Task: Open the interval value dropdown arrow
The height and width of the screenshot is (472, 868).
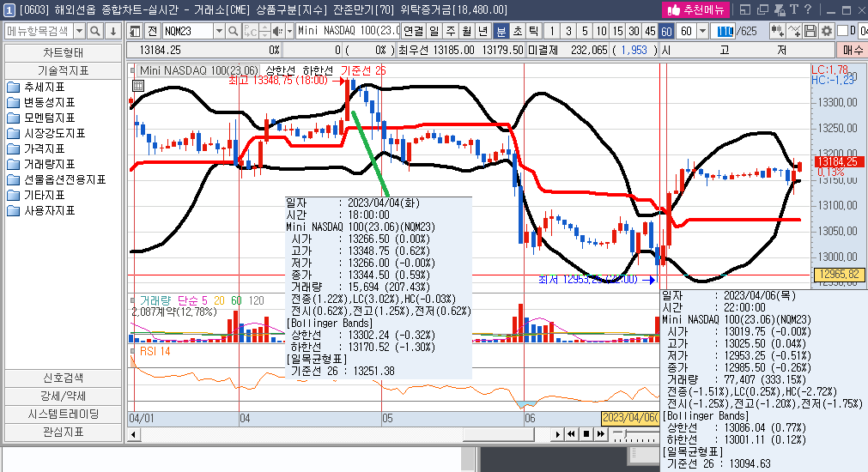Action: (x=702, y=31)
